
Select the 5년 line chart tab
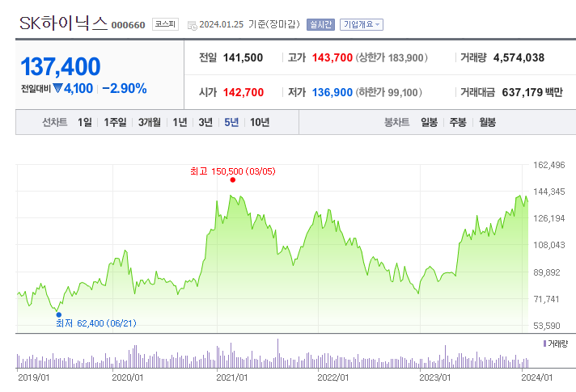[x=231, y=122]
